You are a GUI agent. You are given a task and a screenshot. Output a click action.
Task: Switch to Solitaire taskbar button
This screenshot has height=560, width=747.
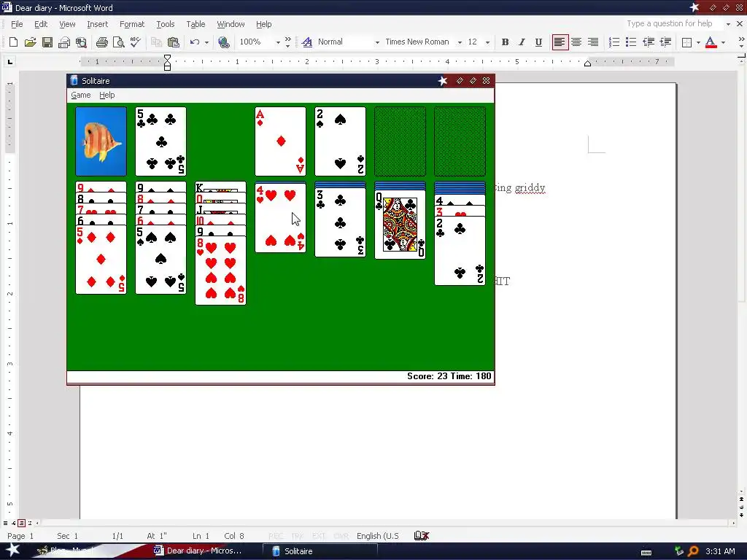320,551
